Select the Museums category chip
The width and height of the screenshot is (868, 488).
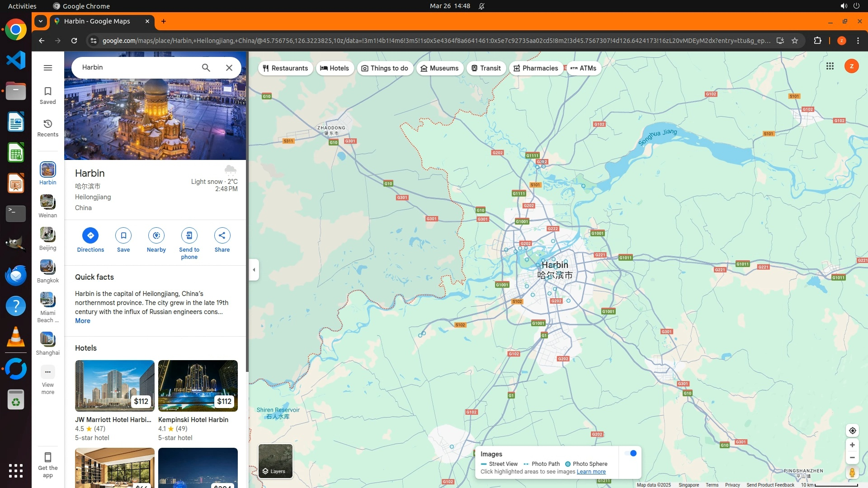click(439, 68)
